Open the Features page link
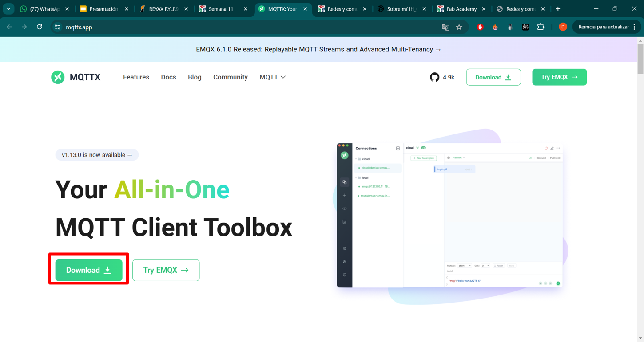 click(136, 77)
